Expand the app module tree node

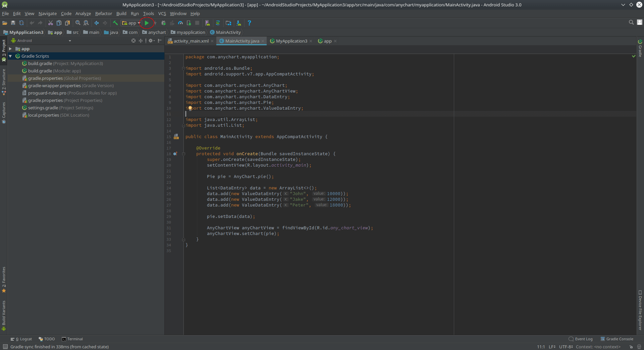coord(10,49)
